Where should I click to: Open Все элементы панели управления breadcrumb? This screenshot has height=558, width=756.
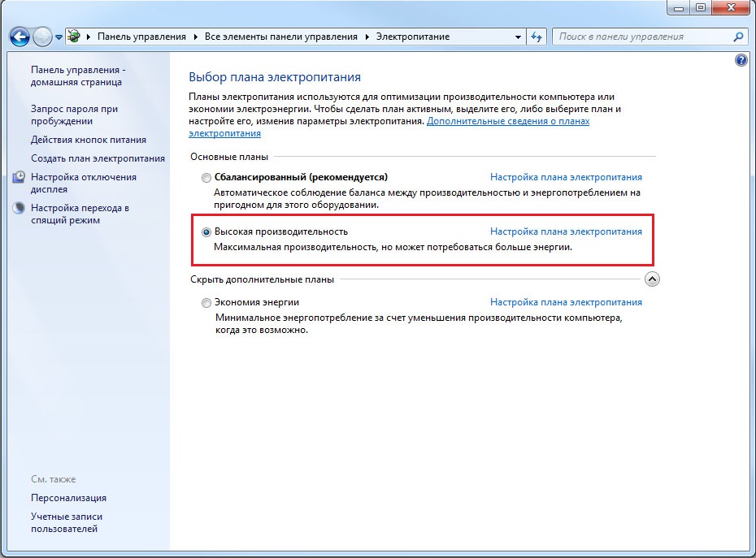[x=281, y=37]
